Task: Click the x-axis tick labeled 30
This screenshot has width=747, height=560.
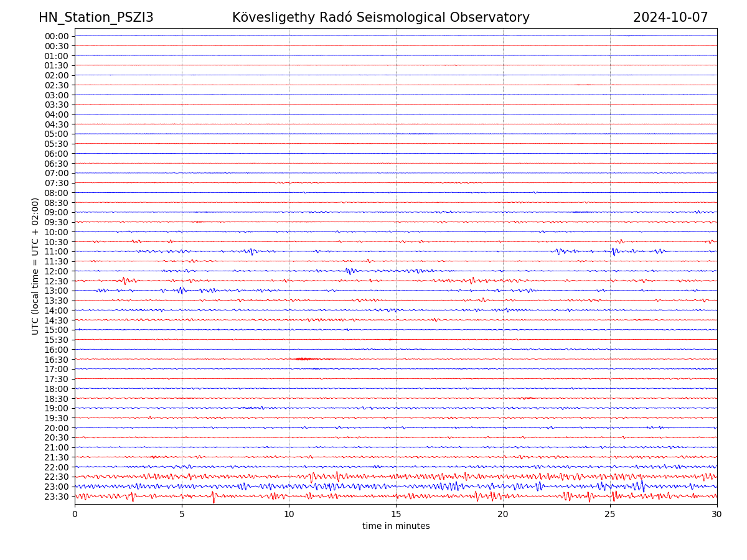Action: (x=717, y=515)
